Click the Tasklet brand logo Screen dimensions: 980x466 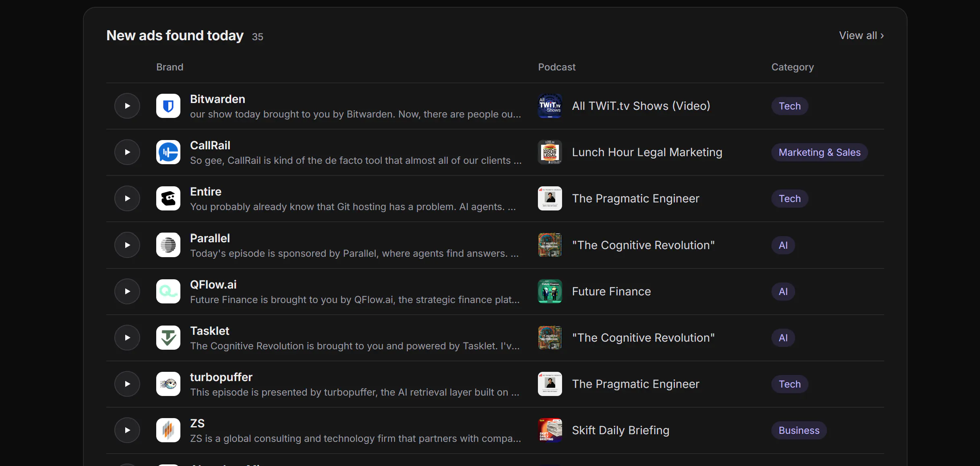tap(168, 338)
